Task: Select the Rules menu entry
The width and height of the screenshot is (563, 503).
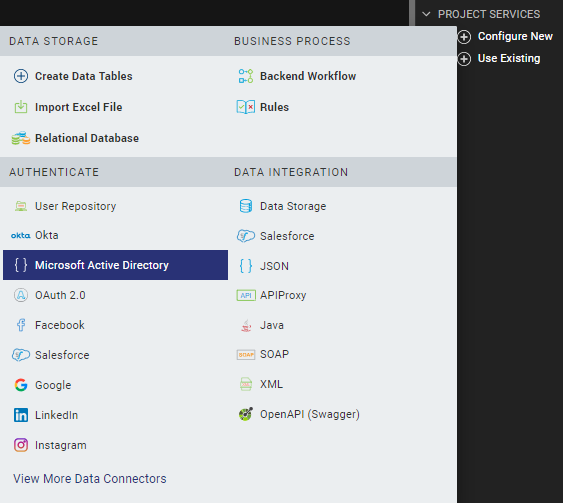Action: tap(274, 107)
